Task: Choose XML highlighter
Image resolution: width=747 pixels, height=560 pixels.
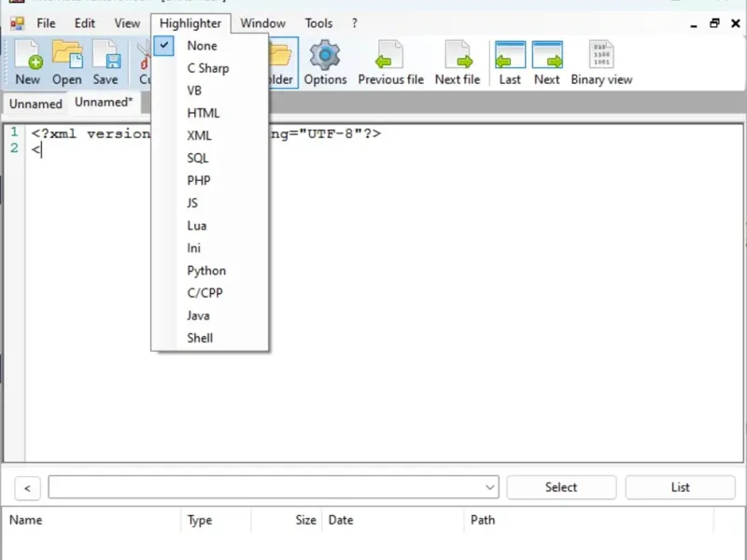Action: [x=209, y=135]
